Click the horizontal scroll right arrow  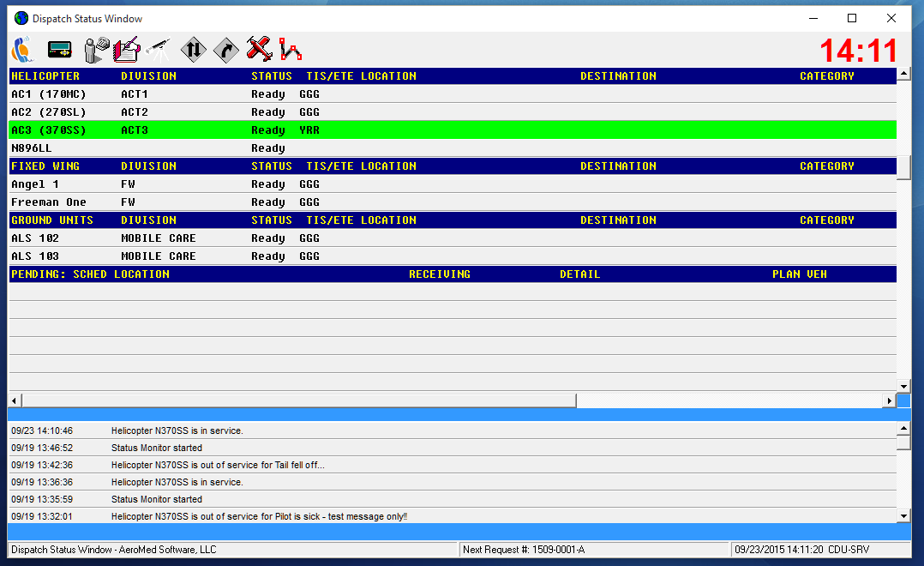coord(889,401)
